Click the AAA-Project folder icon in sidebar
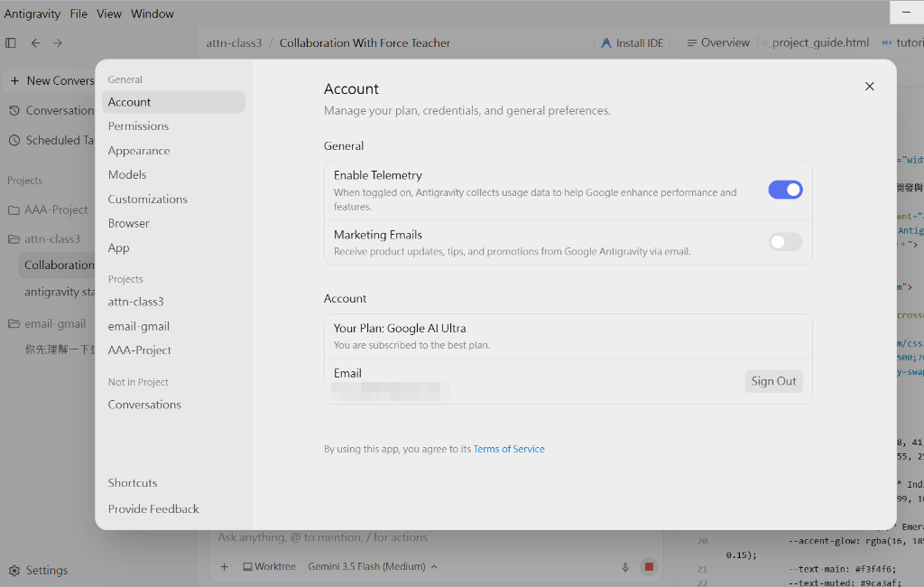924x587 pixels. (x=14, y=210)
